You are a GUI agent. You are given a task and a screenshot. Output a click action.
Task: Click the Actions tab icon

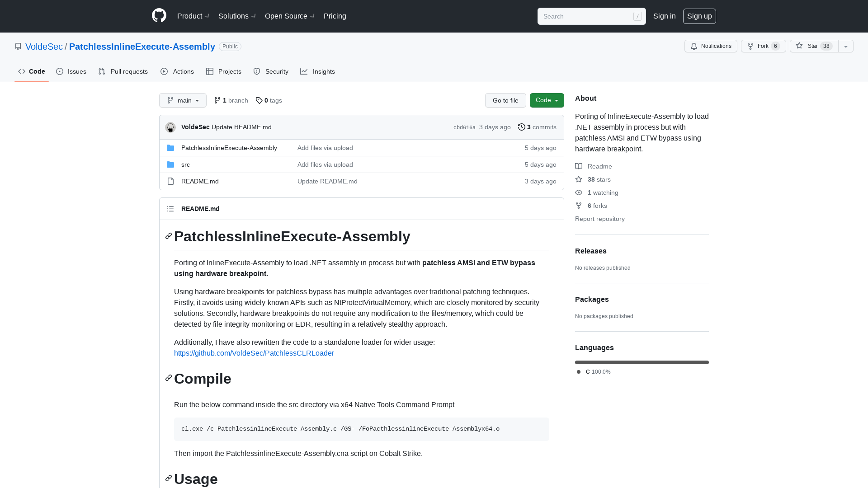tap(165, 71)
